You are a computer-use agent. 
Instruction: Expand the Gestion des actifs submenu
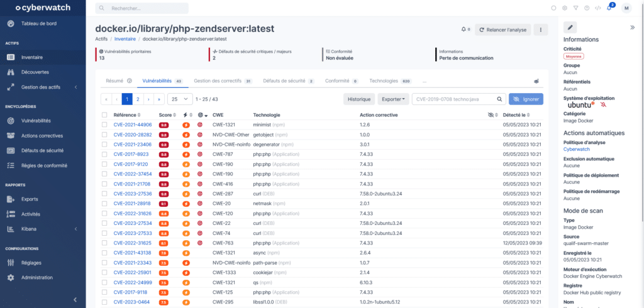coord(76,87)
